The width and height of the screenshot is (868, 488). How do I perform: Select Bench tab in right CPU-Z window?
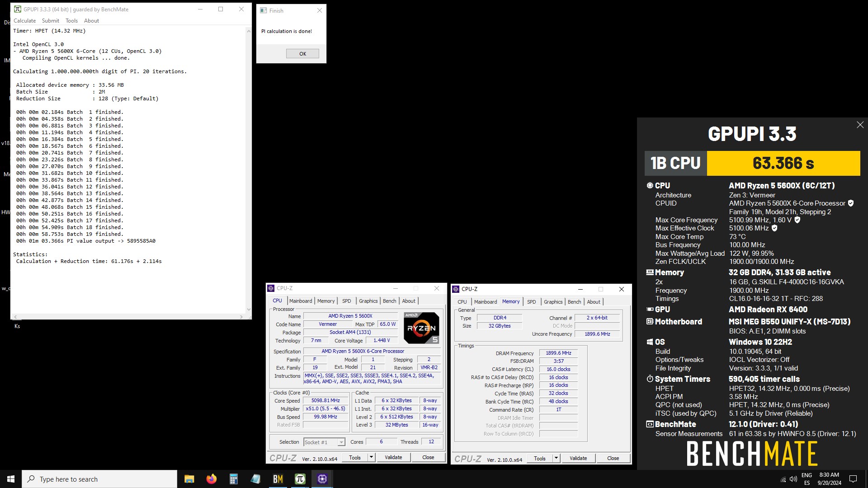[574, 302]
